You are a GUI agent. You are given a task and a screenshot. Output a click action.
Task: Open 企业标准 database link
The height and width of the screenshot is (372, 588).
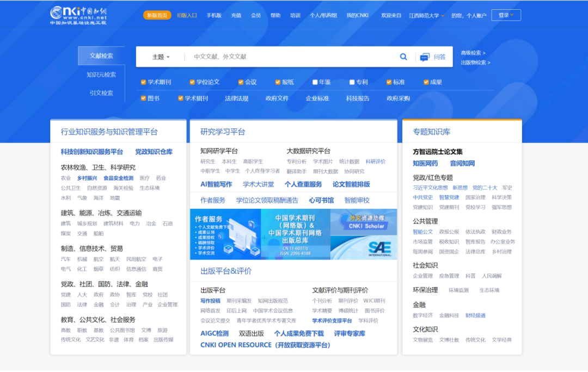317,98
